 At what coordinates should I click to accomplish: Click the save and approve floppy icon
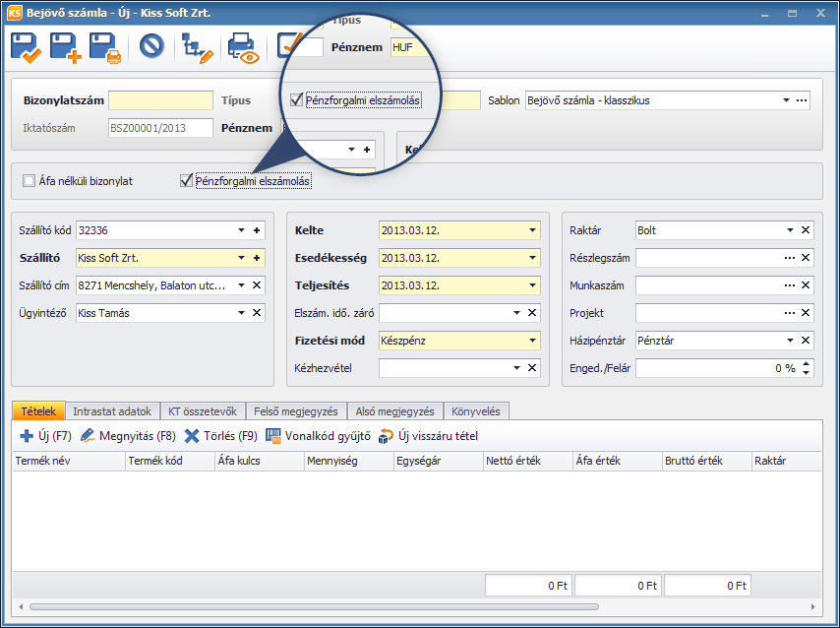26,48
